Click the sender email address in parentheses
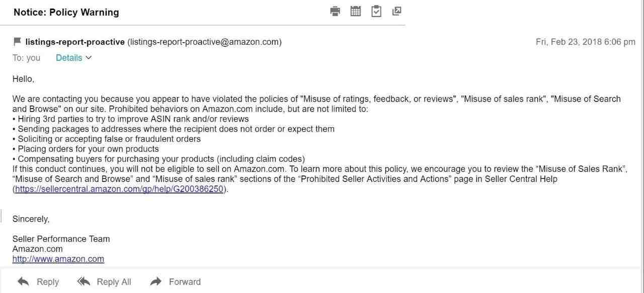The width and height of the screenshot is (644, 293). (205, 42)
